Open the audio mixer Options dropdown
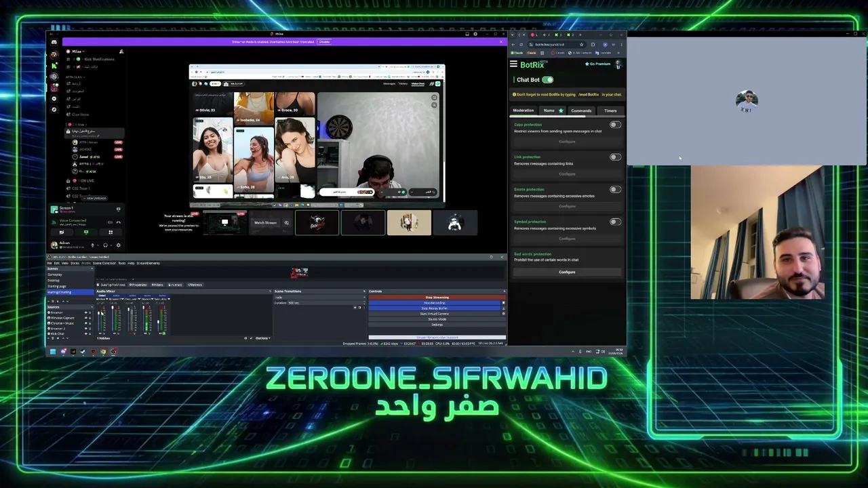Screen dimensions: 868x488 point(262,338)
